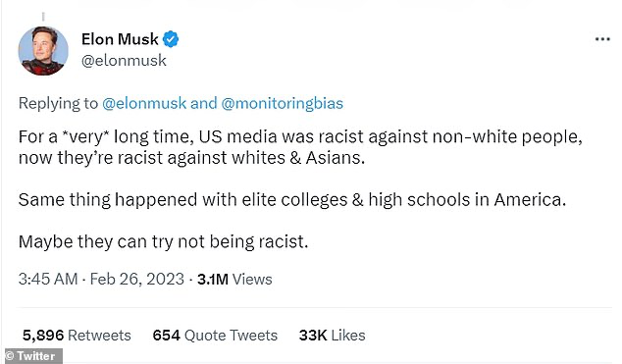Click the blue verified checkmark badge
622x364 pixels.
coord(171,39)
